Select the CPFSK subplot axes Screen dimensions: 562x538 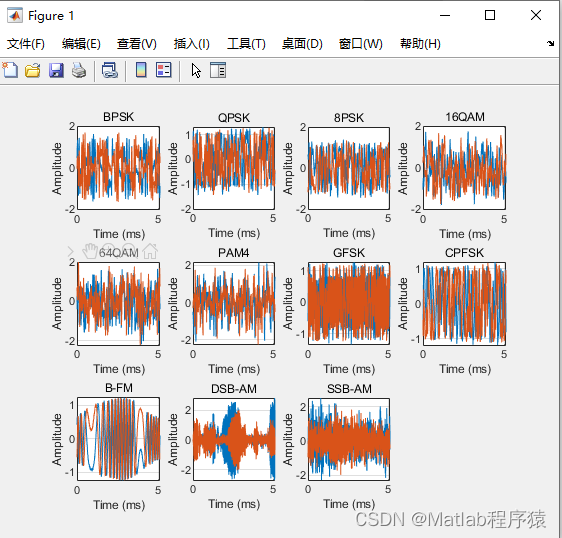(x=465, y=304)
